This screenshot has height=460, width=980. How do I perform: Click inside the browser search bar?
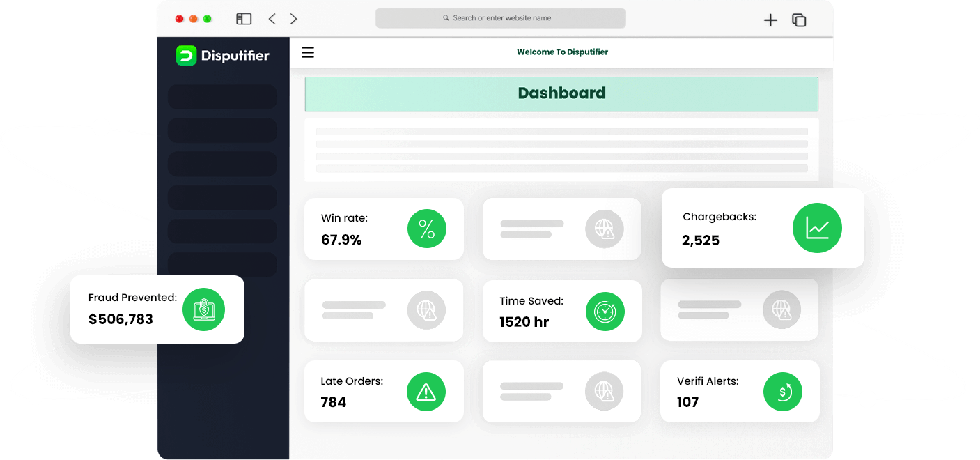pyautogui.click(x=500, y=17)
